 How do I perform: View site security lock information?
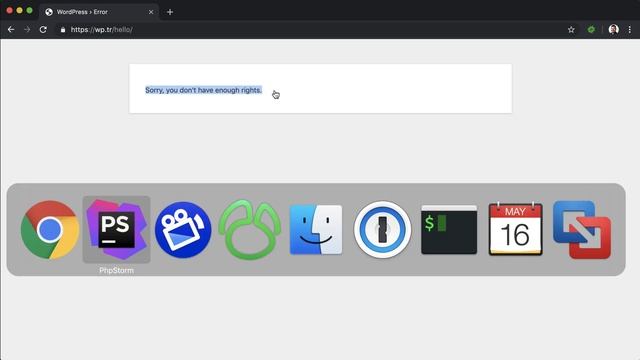click(62, 29)
